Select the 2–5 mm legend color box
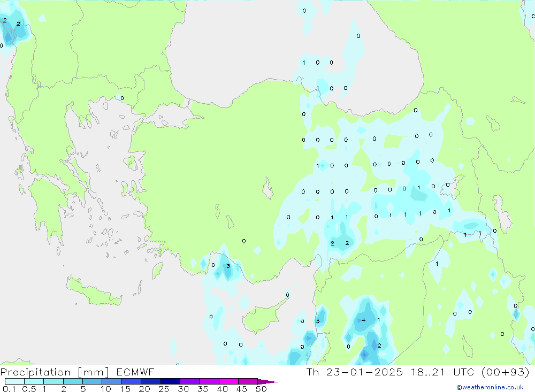 (x=73, y=381)
